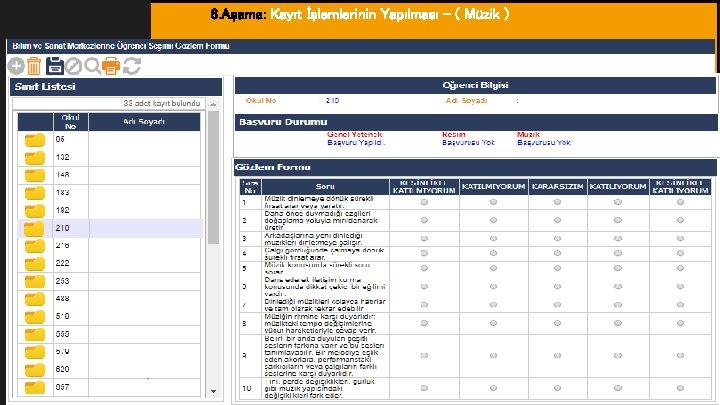The width and height of the screenshot is (720, 405).
Task: Open folder icon for student 555
Action: [x=35, y=334]
